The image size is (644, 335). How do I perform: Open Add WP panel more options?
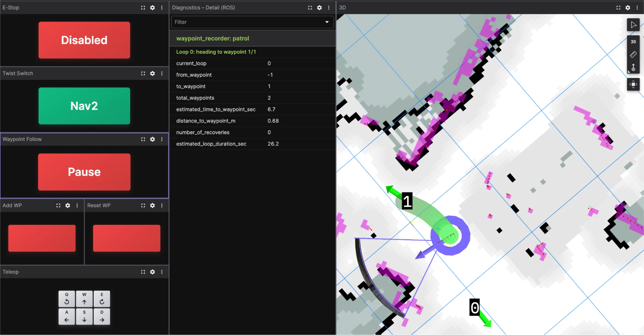point(77,205)
